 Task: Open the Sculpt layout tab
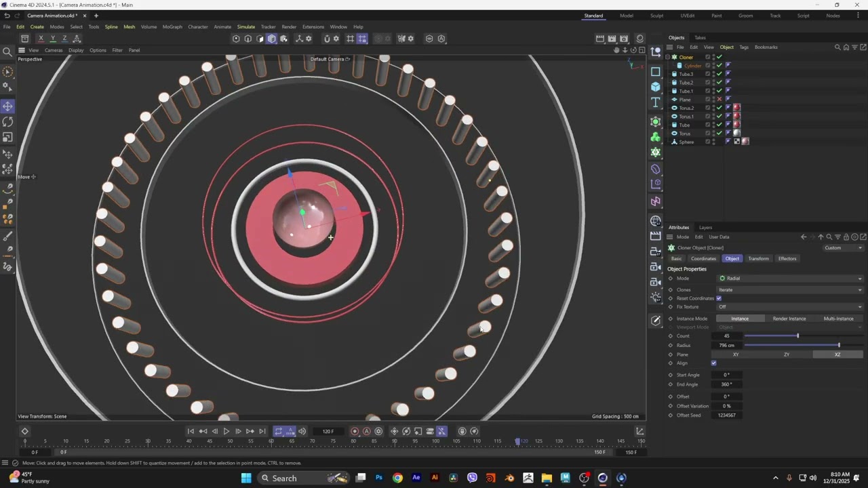(x=657, y=16)
